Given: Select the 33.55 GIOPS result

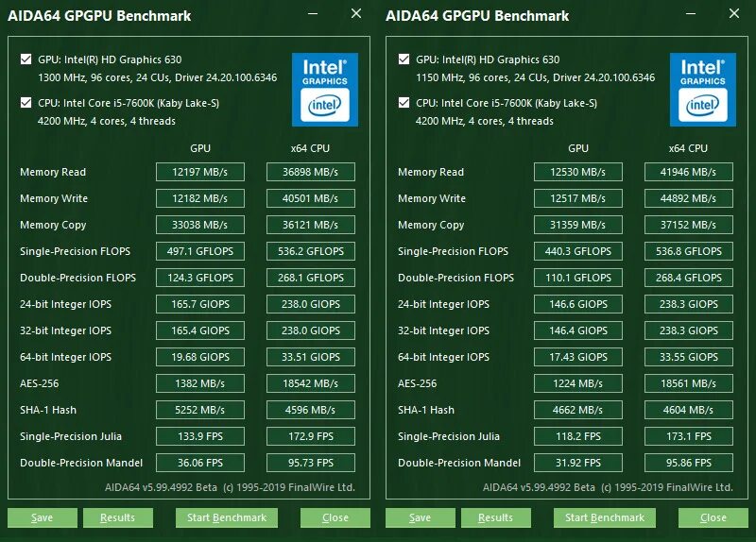Looking at the screenshot, I should point(689,357).
